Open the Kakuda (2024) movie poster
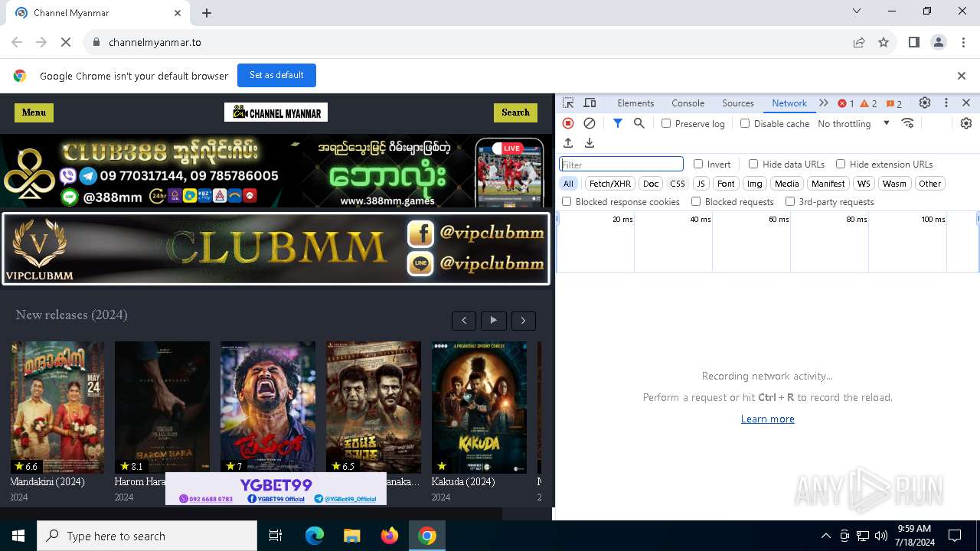The width and height of the screenshot is (980, 551). tap(479, 407)
